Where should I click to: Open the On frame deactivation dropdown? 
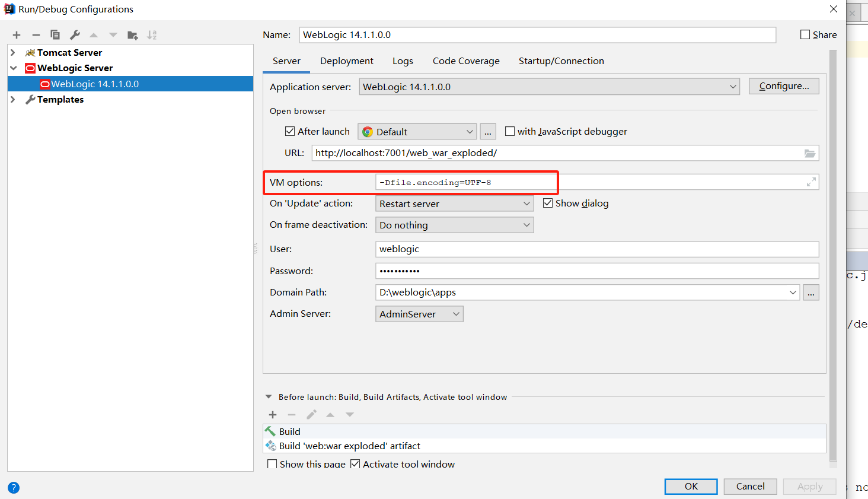tap(526, 225)
